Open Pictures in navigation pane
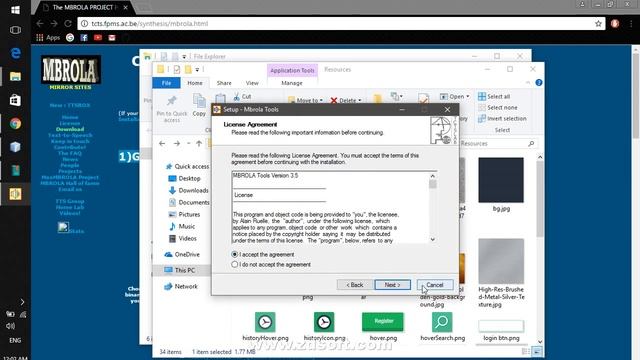Viewport: 640px width, 360px height. [184, 214]
